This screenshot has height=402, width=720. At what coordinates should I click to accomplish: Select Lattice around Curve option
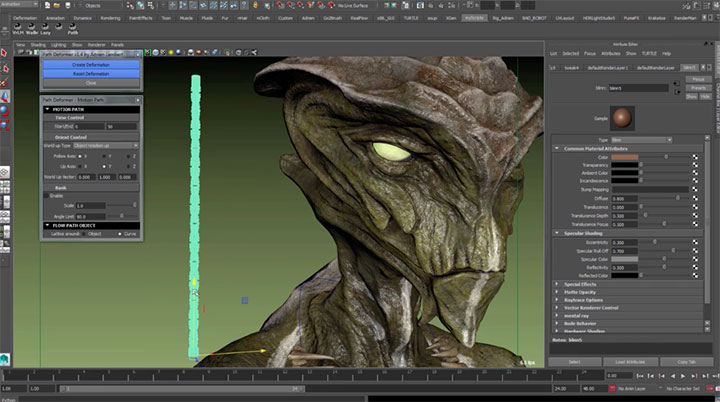point(120,234)
